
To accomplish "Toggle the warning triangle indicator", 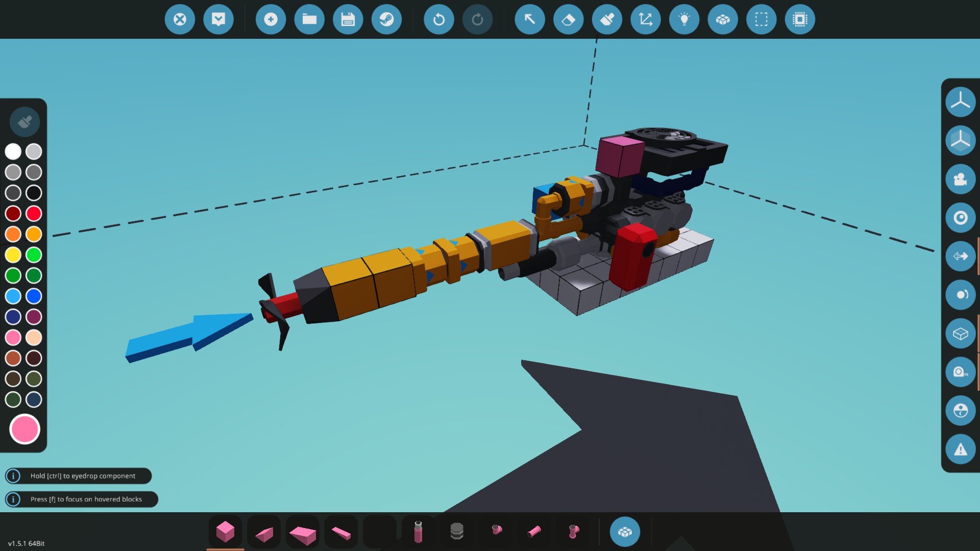I will (x=960, y=449).
